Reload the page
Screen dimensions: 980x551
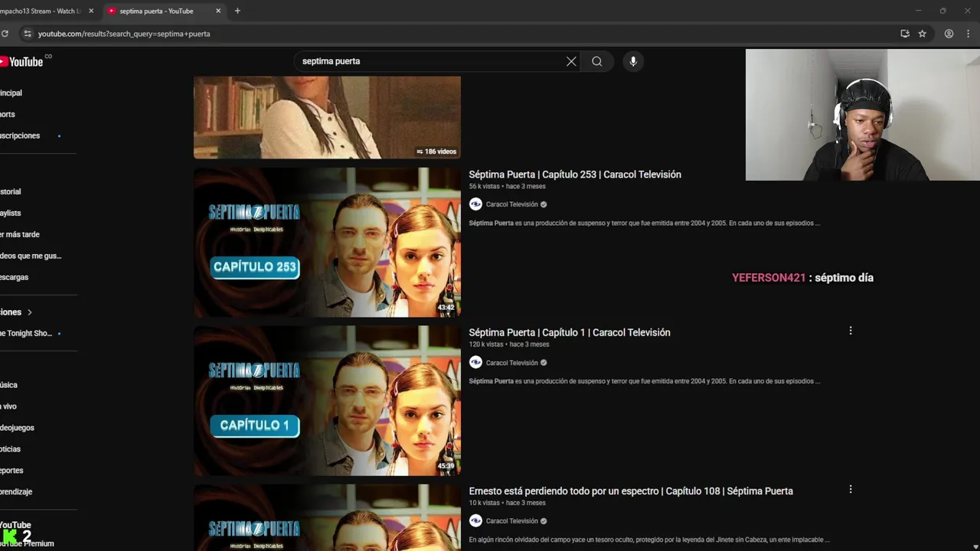point(5,34)
